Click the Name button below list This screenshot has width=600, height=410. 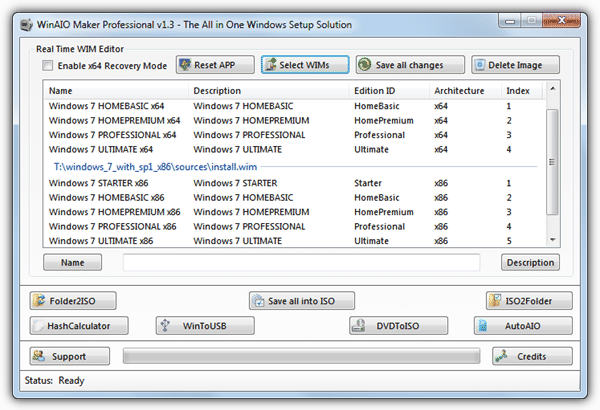tap(73, 262)
